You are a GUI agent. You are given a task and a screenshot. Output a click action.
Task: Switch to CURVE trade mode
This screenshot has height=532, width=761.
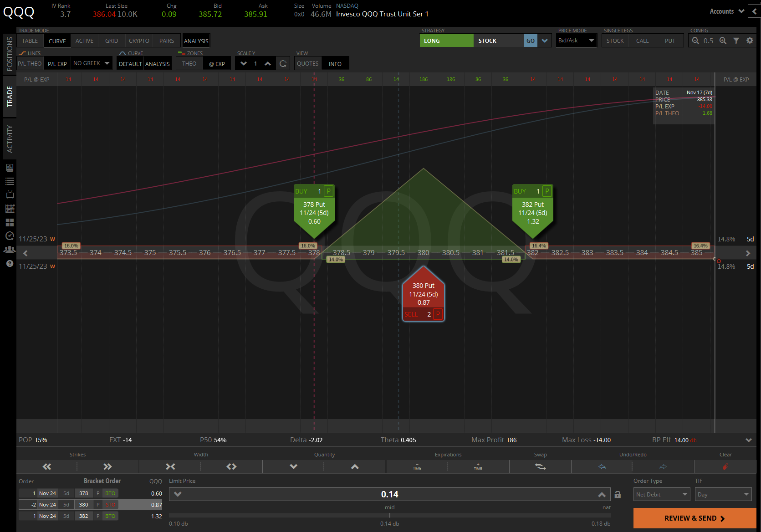point(57,41)
